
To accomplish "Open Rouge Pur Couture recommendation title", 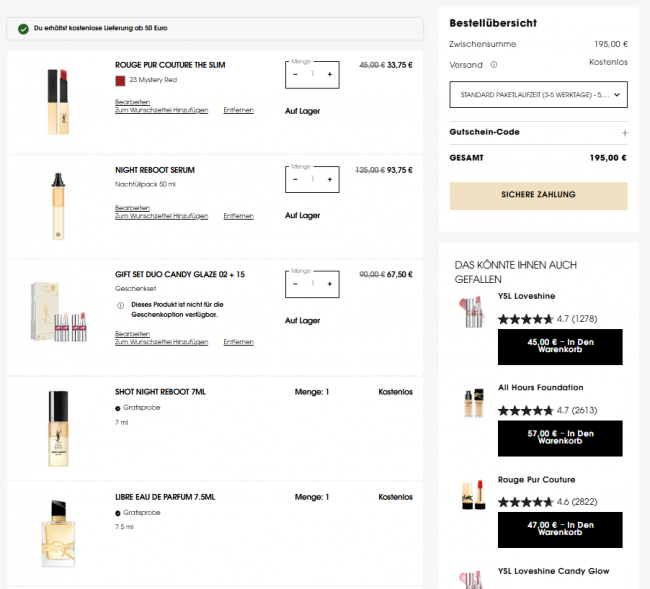I will (x=536, y=480).
